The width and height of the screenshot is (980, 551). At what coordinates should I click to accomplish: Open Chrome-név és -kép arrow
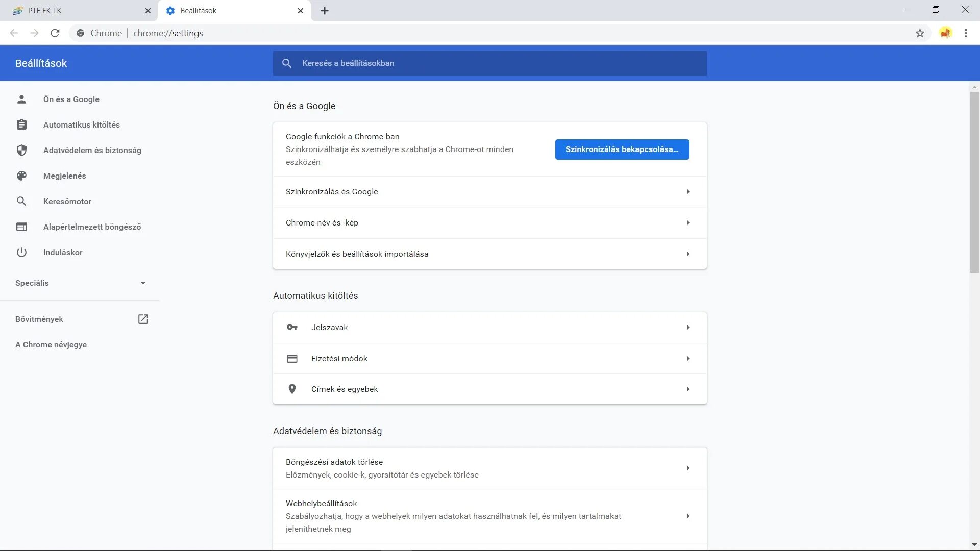click(x=688, y=222)
